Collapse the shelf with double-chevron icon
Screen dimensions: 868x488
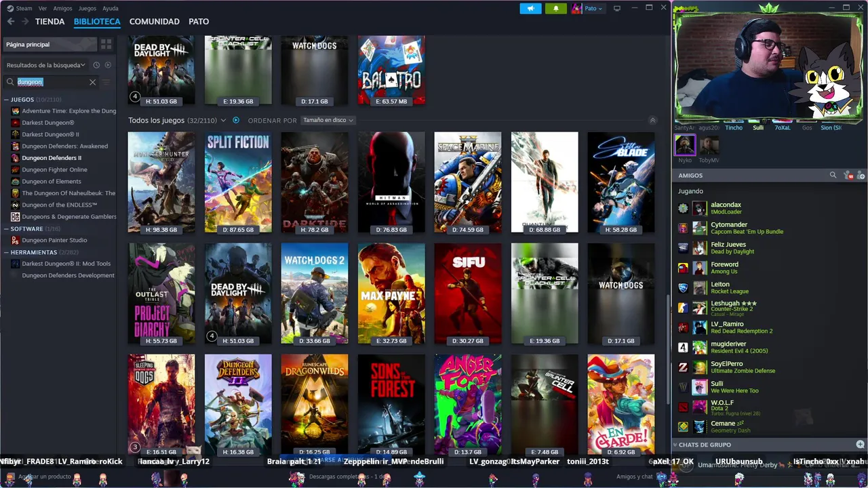652,120
